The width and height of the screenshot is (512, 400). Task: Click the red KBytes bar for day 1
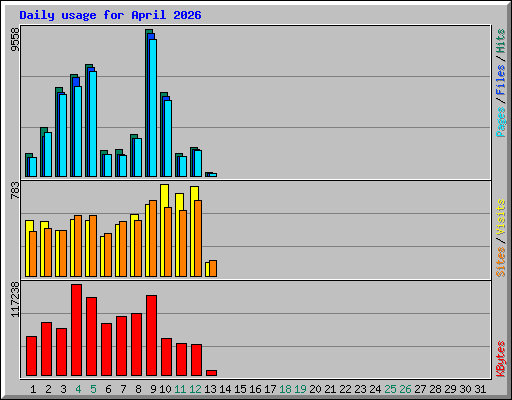pyautogui.click(x=31, y=356)
